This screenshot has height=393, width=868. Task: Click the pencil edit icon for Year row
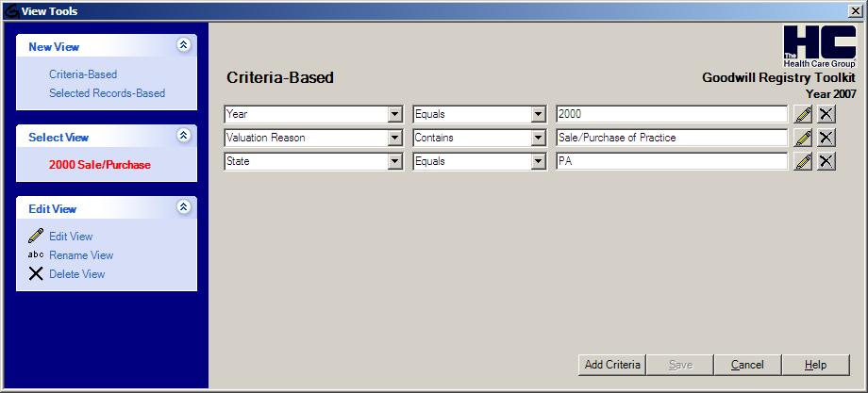[803, 114]
